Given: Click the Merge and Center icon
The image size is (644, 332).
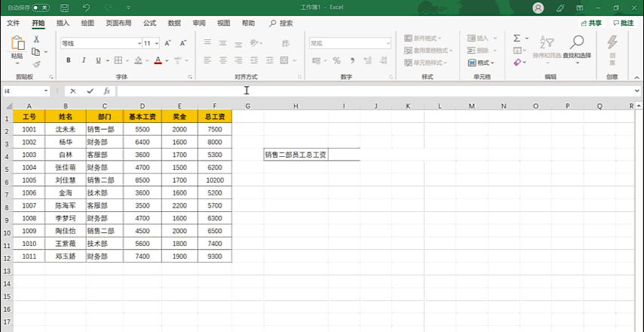Looking at the screenshot, I should (x=284, y=60).
